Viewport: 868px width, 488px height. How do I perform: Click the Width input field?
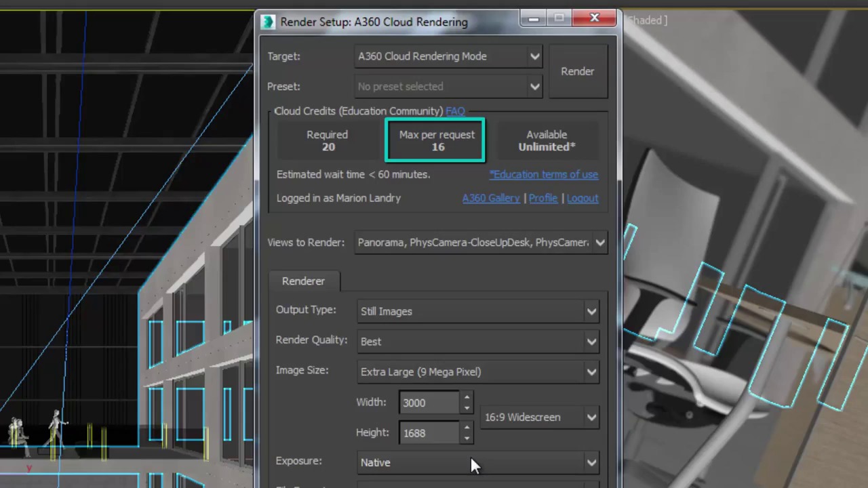(430, 403)
